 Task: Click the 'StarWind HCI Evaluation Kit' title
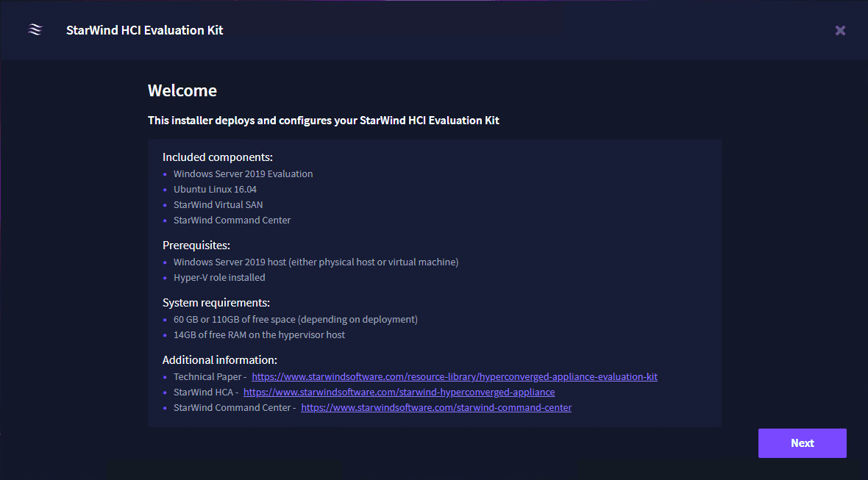[144, 30]
